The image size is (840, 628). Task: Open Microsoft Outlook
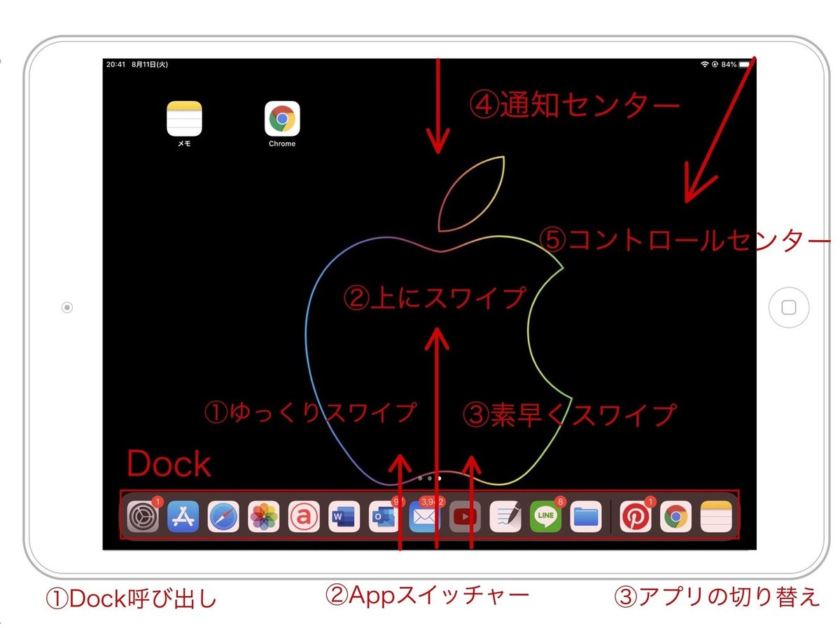point(384,517)
